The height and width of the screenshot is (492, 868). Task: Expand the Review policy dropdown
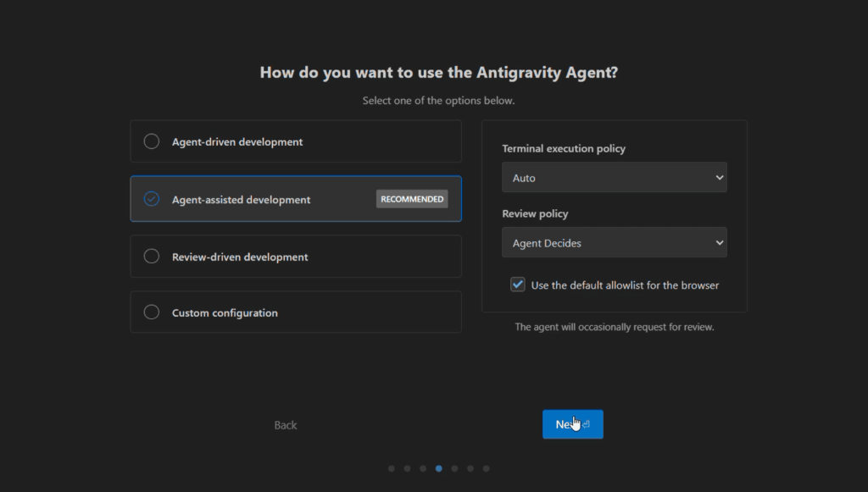coord(614,243)
